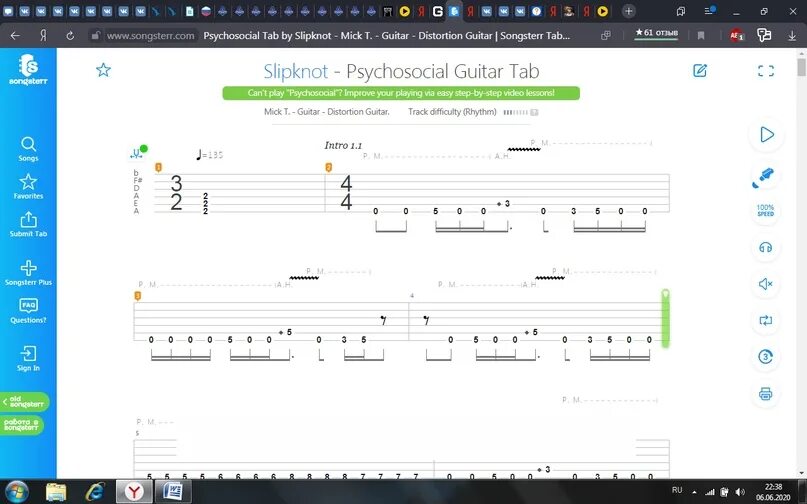Open Songs search in sidebar
The image size is (807, 504).
point(28,149)
